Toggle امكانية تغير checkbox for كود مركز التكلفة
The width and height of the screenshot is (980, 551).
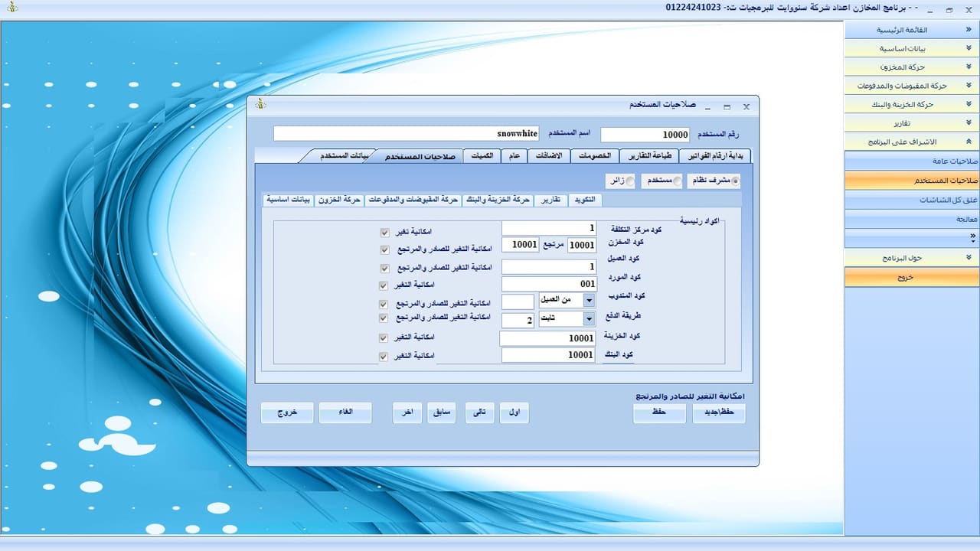(x=384, y=231)
